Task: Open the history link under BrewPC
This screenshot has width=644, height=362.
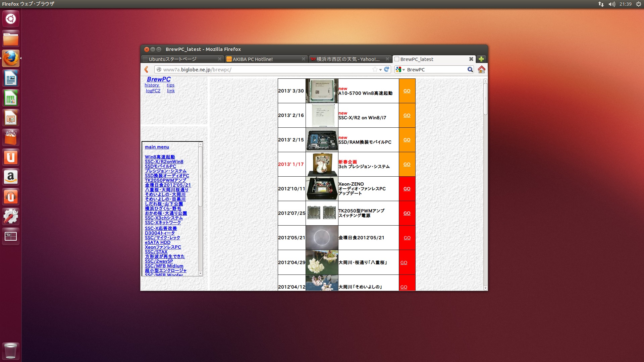Action: [x=152, y=85]
